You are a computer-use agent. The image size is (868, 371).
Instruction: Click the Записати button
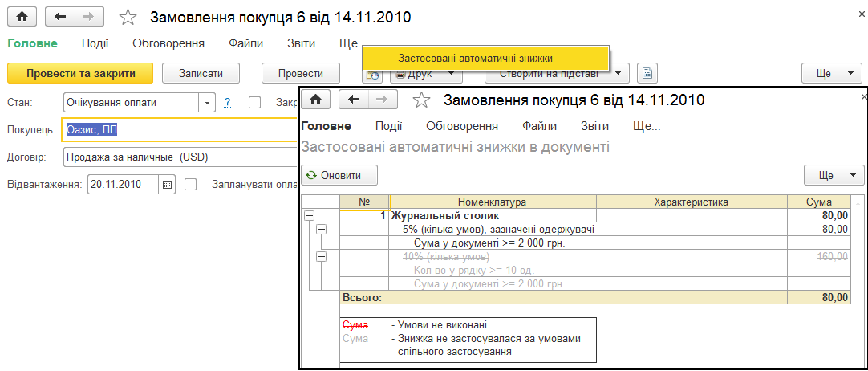(201, 73)
